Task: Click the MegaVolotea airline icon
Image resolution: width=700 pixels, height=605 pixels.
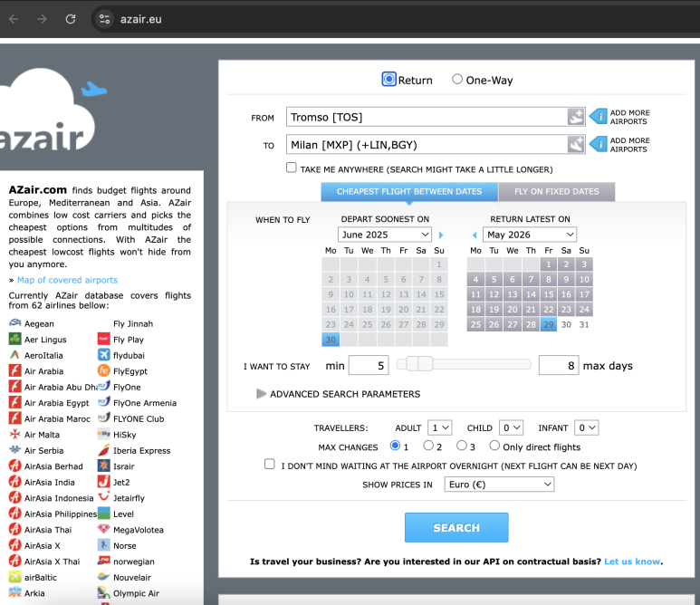Action: [x=103, y=530]
